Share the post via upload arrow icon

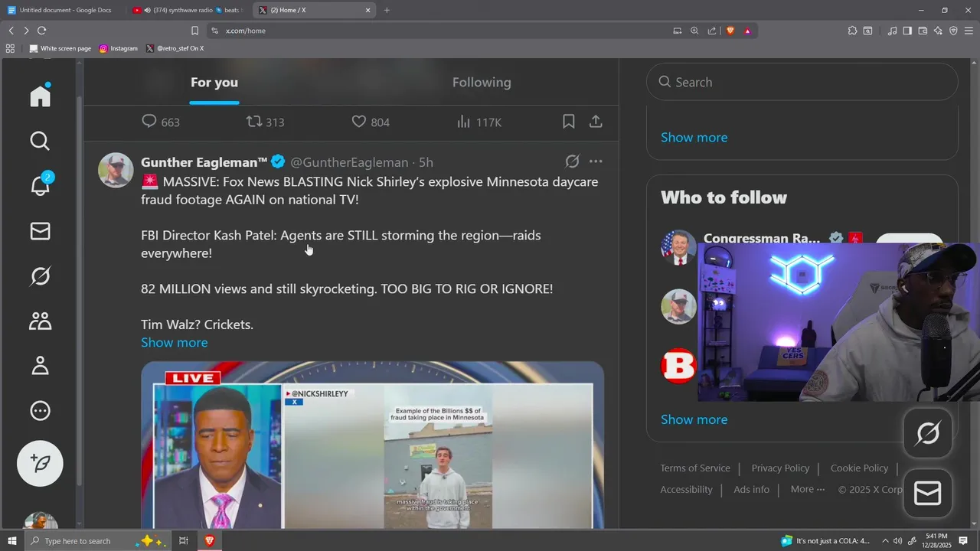(596, 122)
